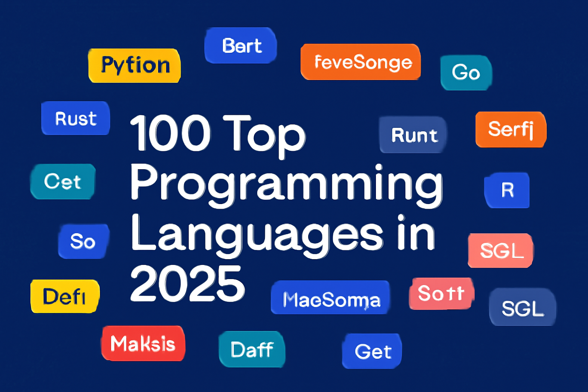Click the orange feveSonge tag
Viewport: 588px width, 392px height.
360,62
